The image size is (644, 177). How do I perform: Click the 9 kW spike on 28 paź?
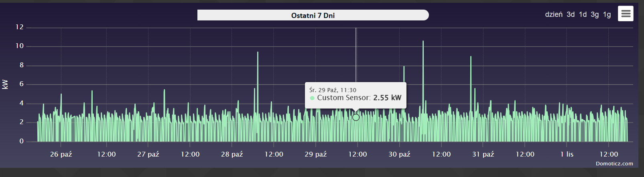pos(258,53)
